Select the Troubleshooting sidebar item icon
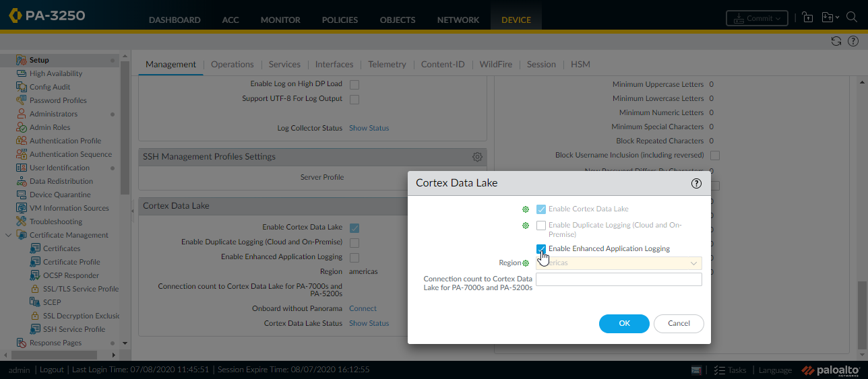 click(21, 221)
